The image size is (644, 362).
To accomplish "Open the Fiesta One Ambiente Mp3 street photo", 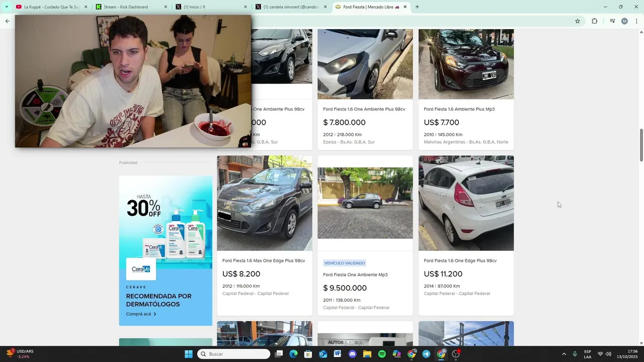I will 365,203.
